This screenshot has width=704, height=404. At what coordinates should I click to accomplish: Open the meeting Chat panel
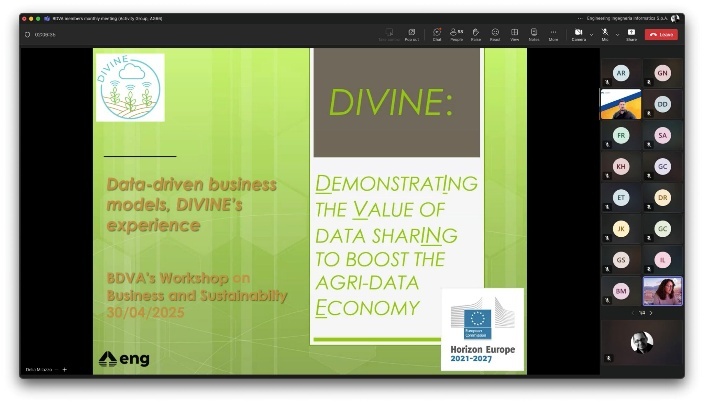coord(437,34)
